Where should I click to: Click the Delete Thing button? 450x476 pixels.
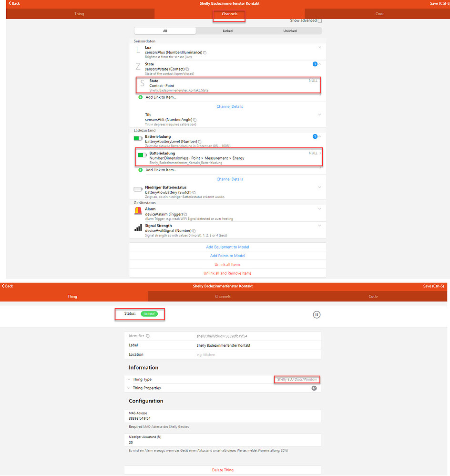(223, 470)
